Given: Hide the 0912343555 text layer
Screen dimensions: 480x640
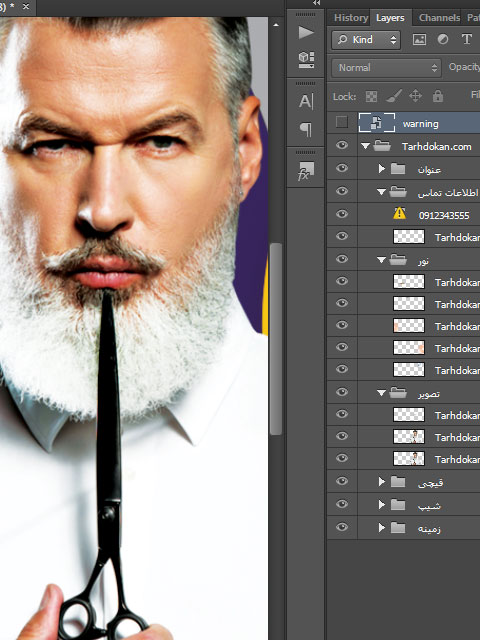Looking at the screenshot, I should 342,214.
